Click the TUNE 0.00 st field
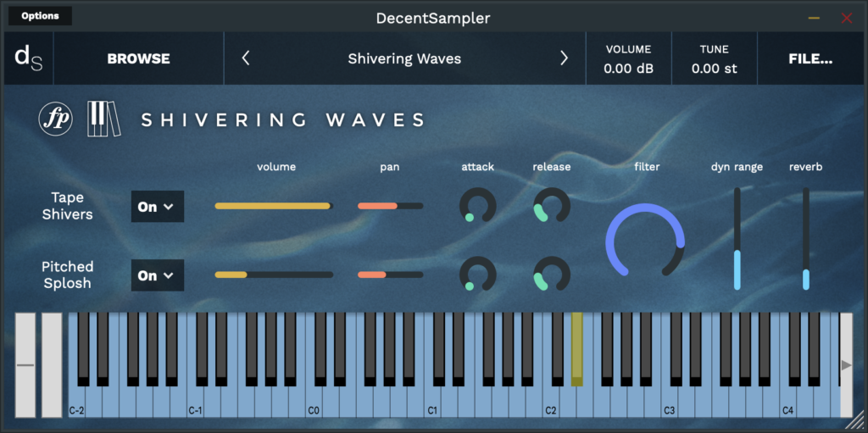This screenshot has width=868, height=433. click(x=714, y=58)
